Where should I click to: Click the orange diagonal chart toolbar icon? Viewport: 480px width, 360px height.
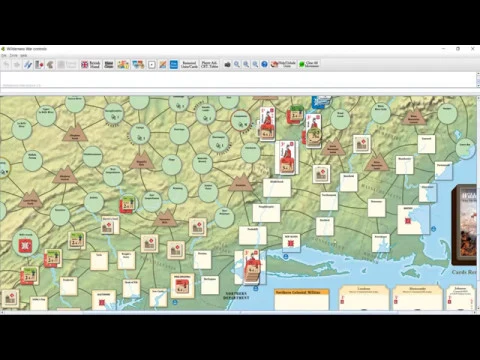click(163, 64)
